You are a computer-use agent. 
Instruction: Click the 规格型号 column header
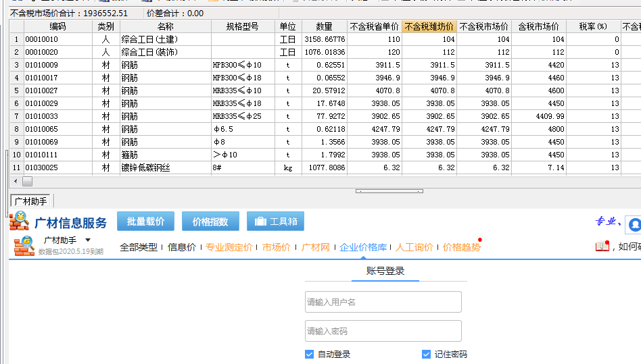(243, 26)
